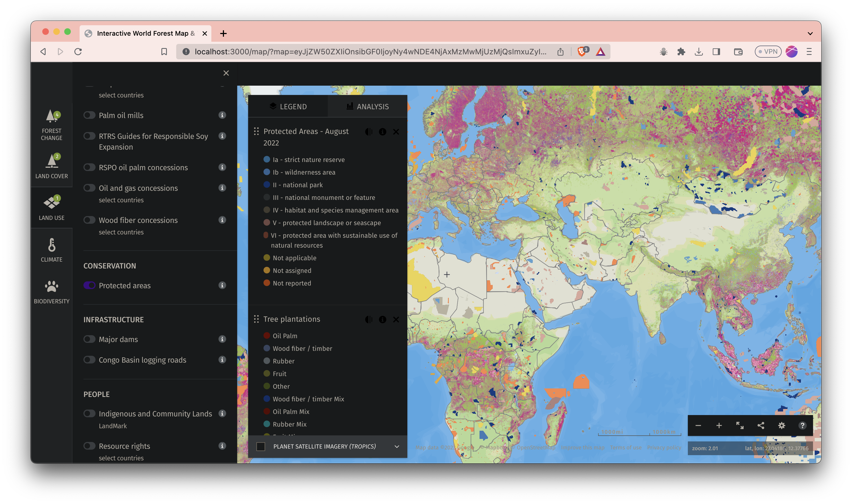Screen dimensions: 852x504
Task: Click map help question mark icon
Action: click(802, 425)
